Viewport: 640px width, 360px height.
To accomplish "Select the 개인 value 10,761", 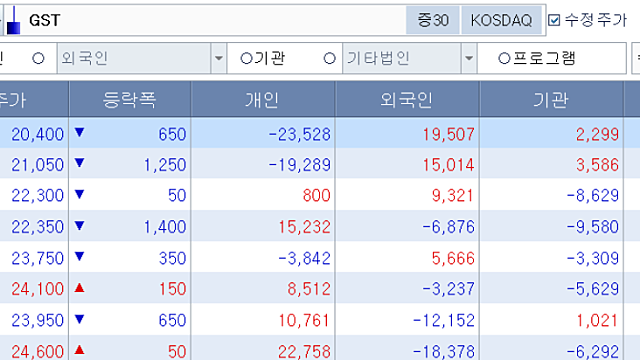I will (x=304, y=320).
